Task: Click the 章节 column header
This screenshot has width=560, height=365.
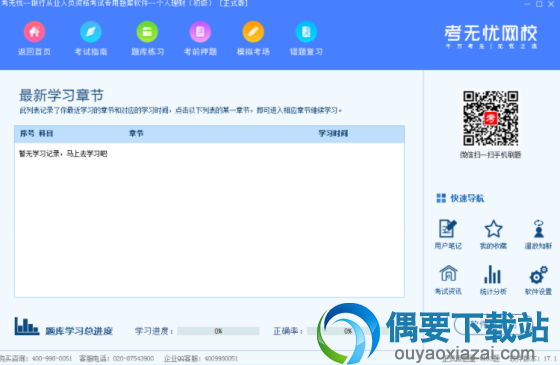Action: 136,134
